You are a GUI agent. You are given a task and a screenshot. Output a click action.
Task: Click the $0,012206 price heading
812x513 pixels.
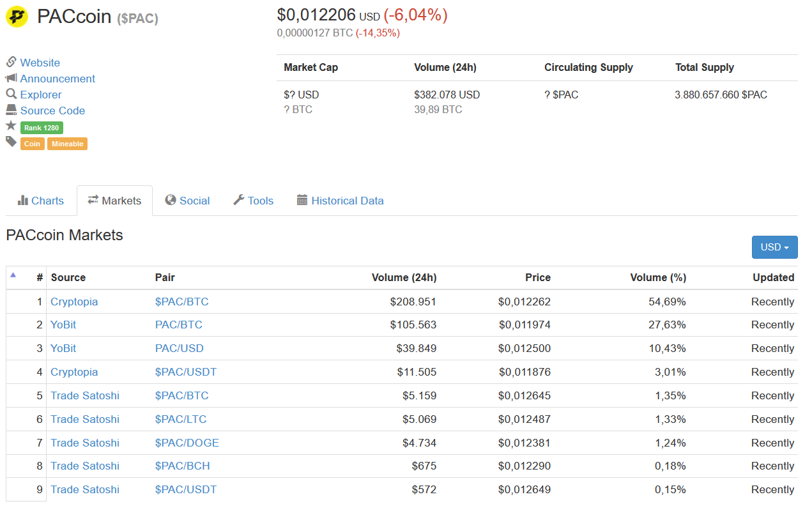coord(316,15)
